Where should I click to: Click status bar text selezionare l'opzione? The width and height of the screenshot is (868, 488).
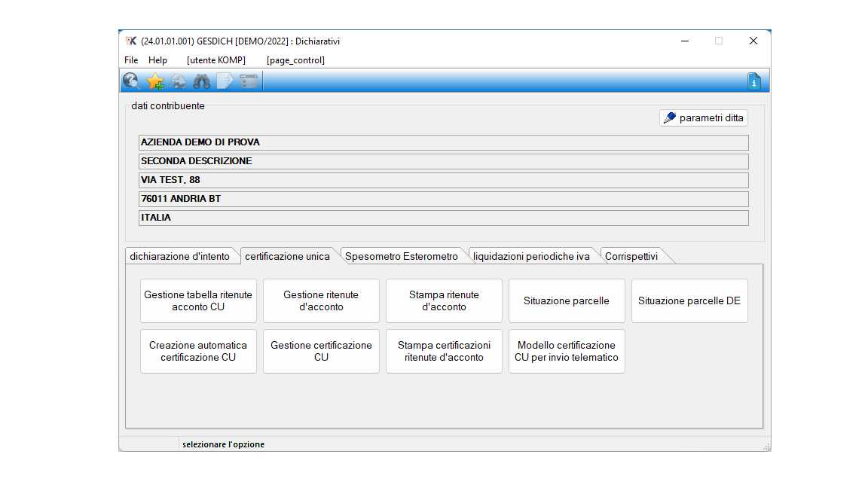point(224,444)
